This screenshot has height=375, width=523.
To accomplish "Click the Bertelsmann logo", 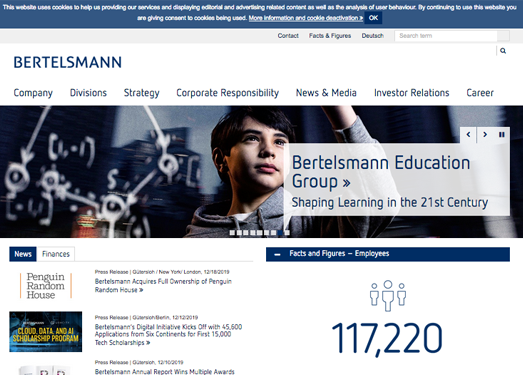I will (67, 62).
